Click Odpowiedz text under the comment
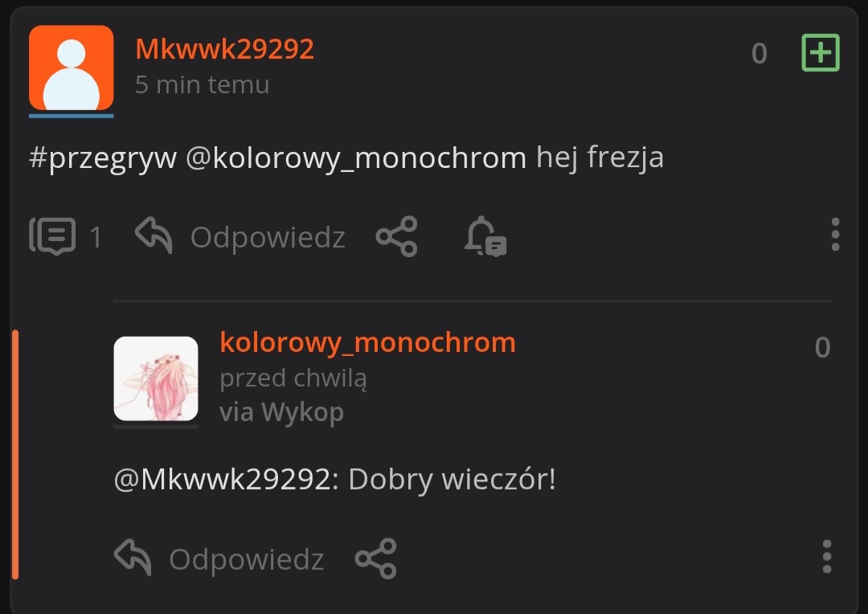This screenshot has height=614, width=868. 247,559
